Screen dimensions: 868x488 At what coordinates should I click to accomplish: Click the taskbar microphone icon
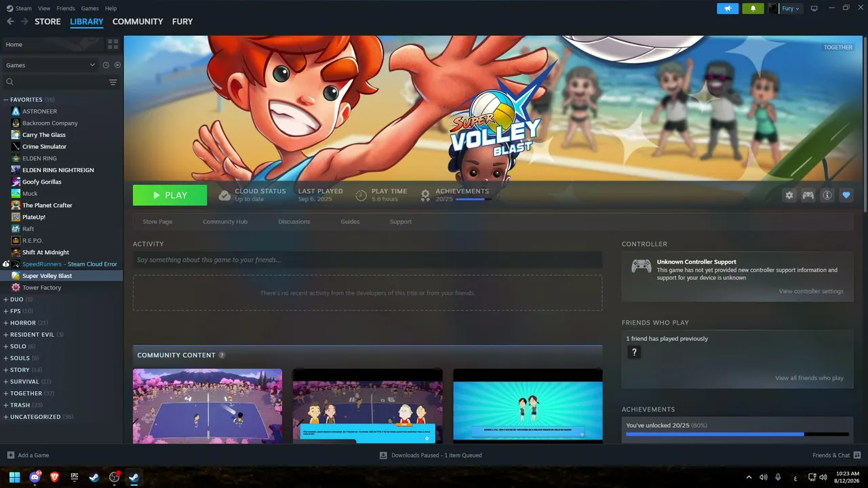tap(778, 477)
